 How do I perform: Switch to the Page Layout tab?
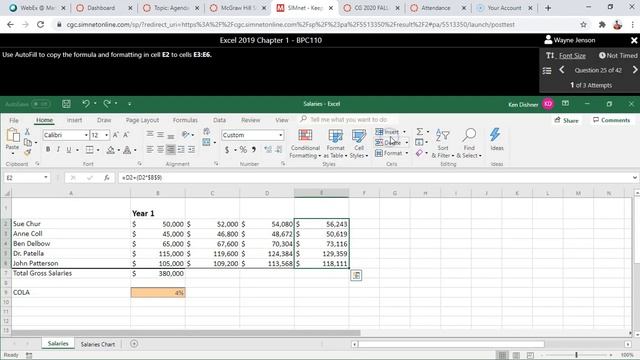click(142, 120)
